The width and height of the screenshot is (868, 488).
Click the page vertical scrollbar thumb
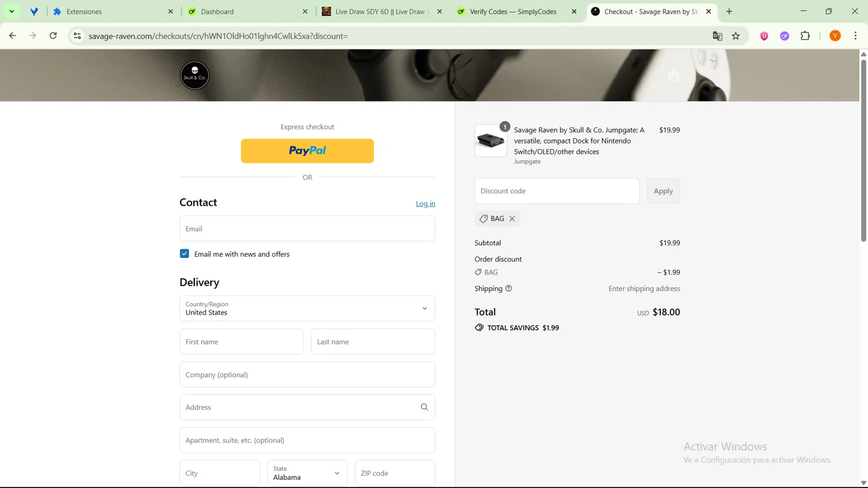click(863, 150)
